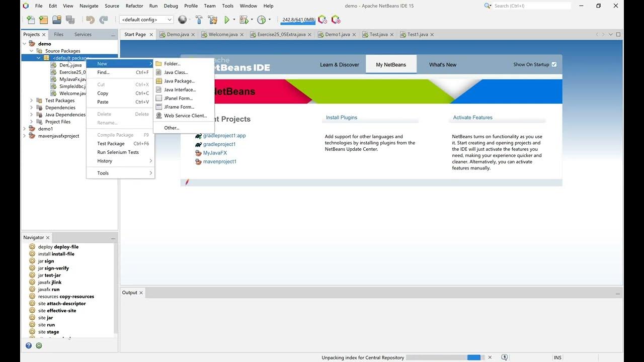Click the Install Plugins link

click(x=342, y=118)
